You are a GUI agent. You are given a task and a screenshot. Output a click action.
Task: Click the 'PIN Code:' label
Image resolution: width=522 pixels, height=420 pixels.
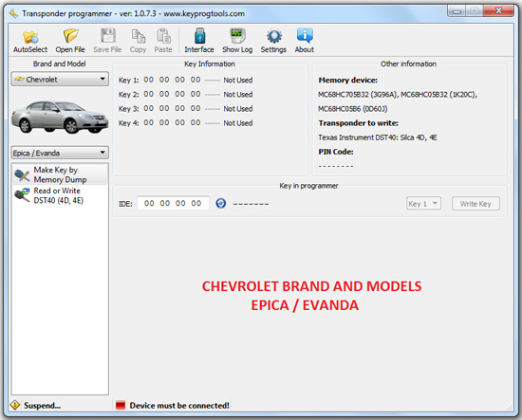pyautogui.click(x=336, y=152)
